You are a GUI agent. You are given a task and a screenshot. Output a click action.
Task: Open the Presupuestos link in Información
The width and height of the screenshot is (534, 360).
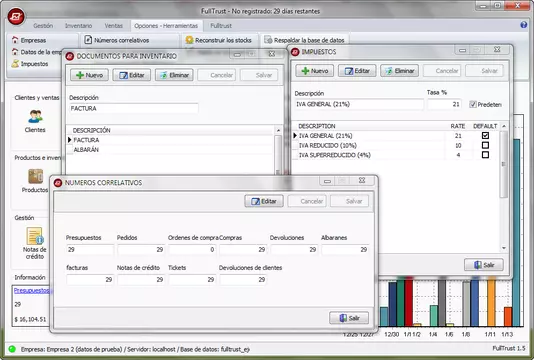pyautogui.click(x=32, y=290)
